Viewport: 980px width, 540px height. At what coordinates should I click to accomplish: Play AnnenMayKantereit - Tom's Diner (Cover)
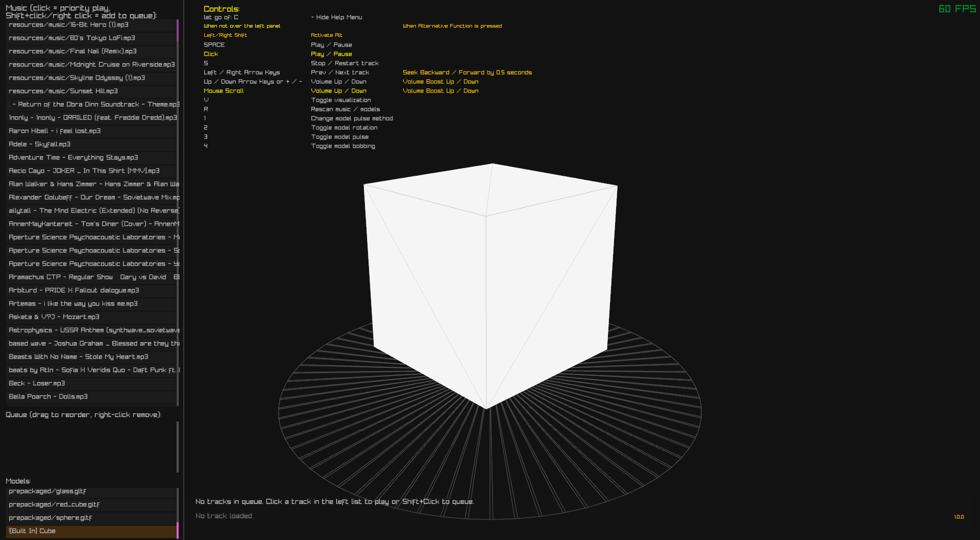pyautogui.click(x=91, y=224)
